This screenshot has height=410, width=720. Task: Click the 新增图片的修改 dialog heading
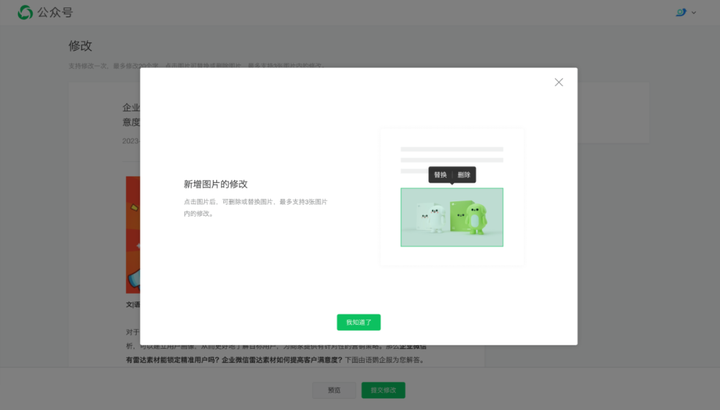(215, 184)
